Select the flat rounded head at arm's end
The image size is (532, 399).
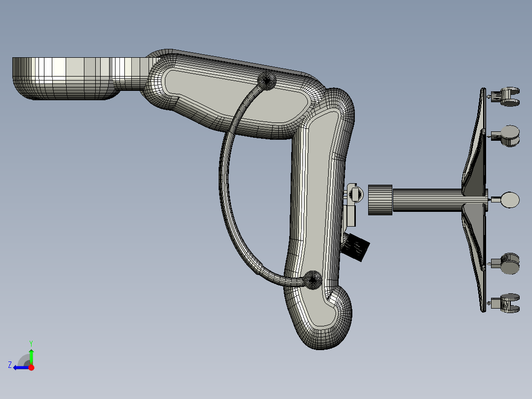pos(66,79)
